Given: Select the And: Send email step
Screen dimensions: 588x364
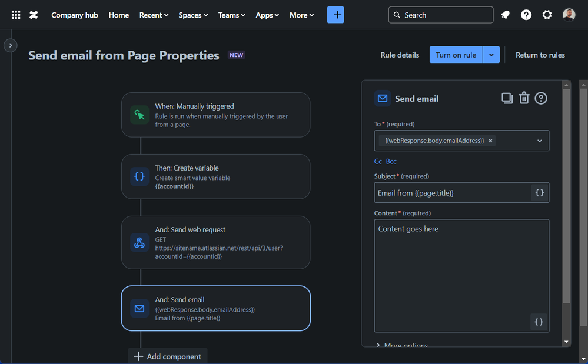Looking at the screenshot, I should point(215,308).
